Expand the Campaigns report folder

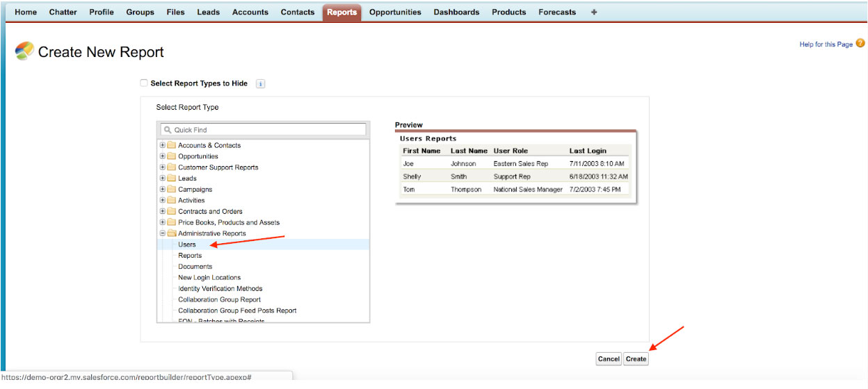(163, 190)
